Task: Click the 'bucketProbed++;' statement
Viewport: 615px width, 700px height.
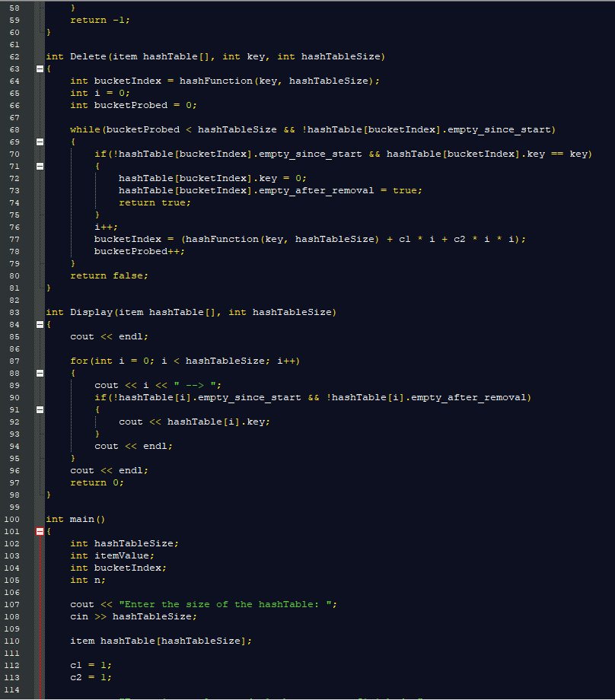Action: 139,251
